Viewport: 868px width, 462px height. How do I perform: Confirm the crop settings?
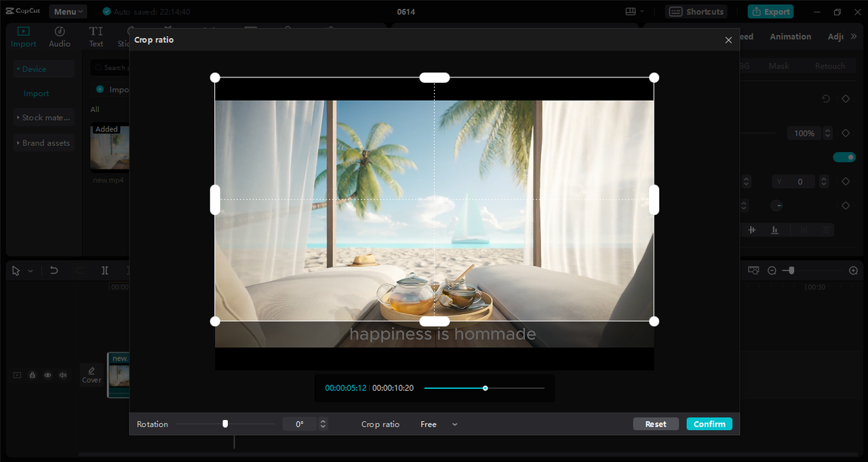click(709, 423)
